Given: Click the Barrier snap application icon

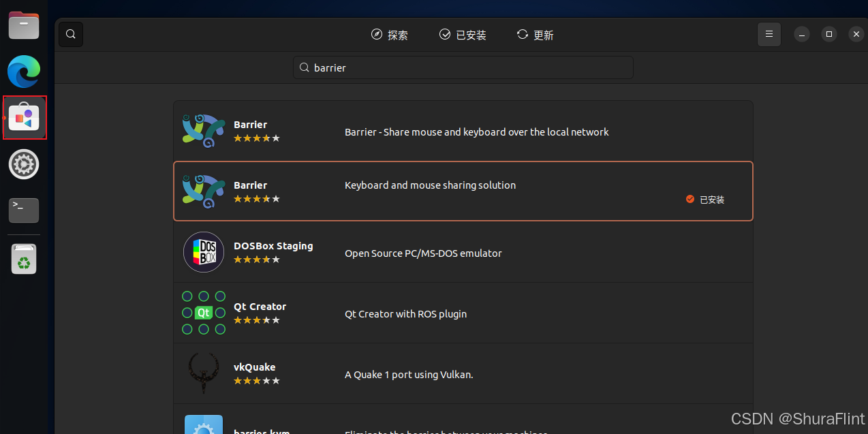Looking at the screenshot, I should (x=202, y=130).
